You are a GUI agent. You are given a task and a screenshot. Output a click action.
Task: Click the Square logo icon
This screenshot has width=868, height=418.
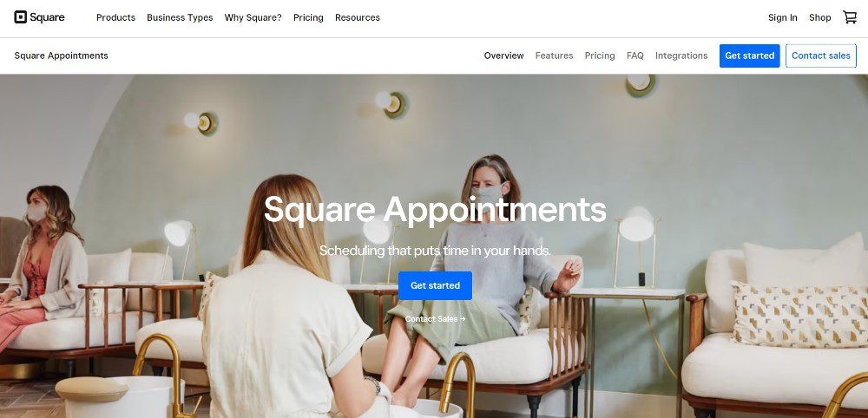click(21, 17)
